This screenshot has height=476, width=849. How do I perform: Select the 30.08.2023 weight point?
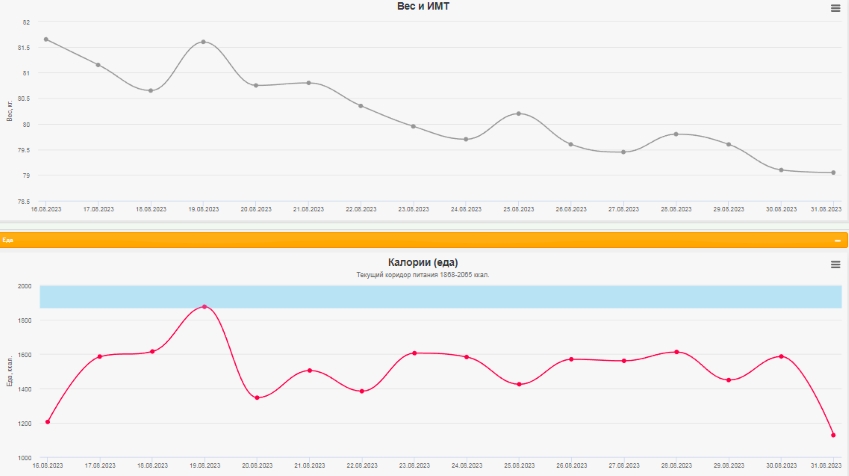781,170
